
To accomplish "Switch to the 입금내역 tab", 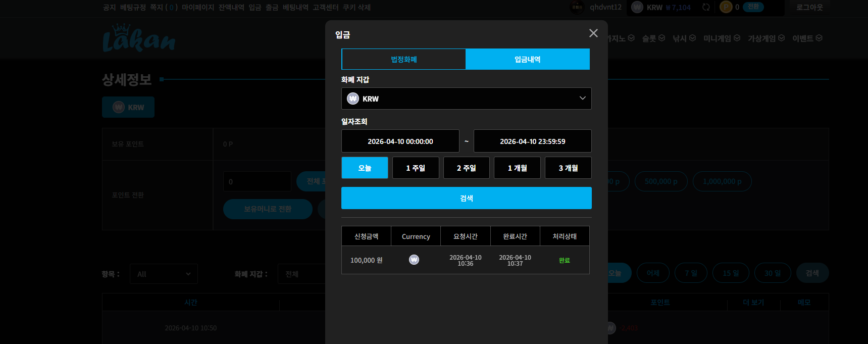I will tap(528, 59).
